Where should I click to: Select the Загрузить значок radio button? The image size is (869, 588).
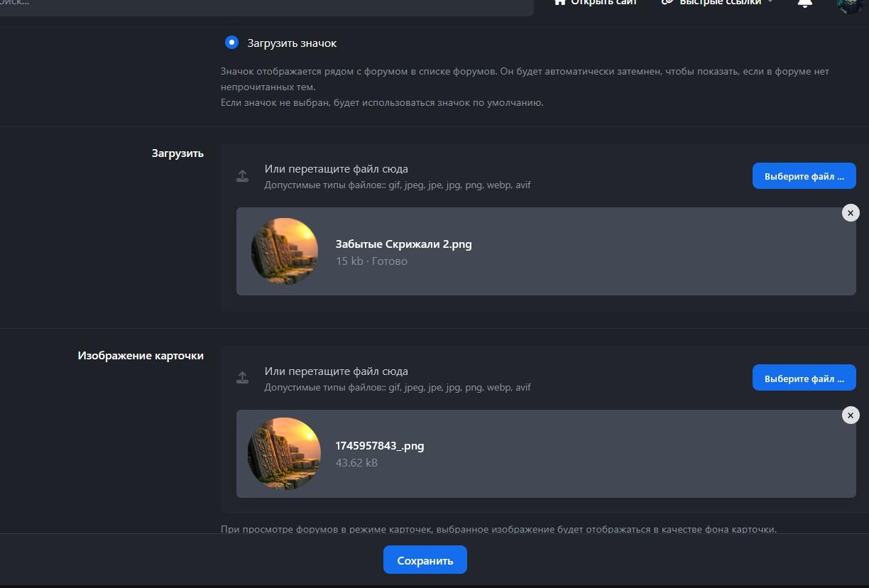[x=231, y=43]
